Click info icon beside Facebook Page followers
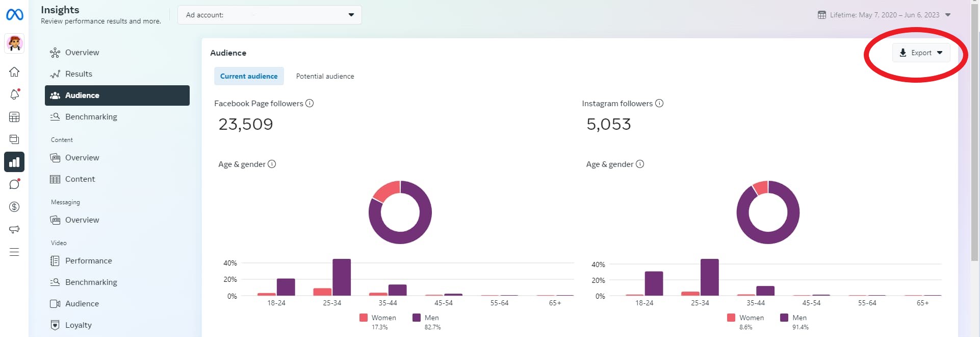Image resolution: width=980 pixels, height=337 pixels. pyautogui.click(x=310, y=103)
